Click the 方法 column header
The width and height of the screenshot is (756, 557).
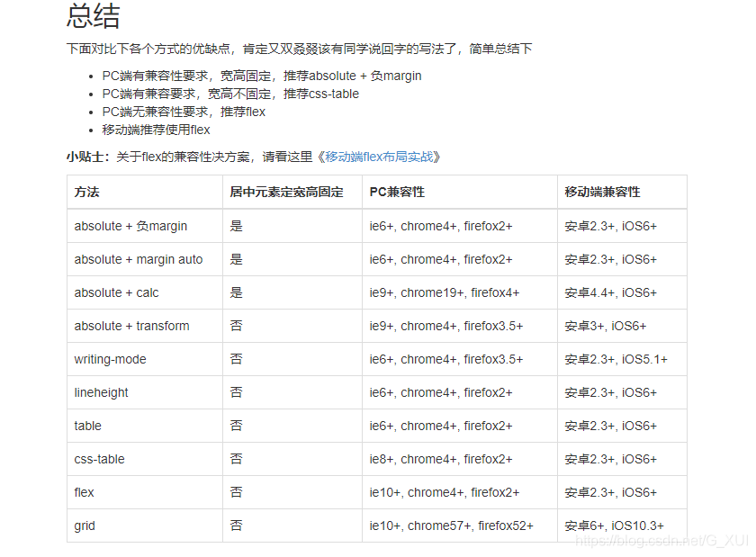click(87, 192)
